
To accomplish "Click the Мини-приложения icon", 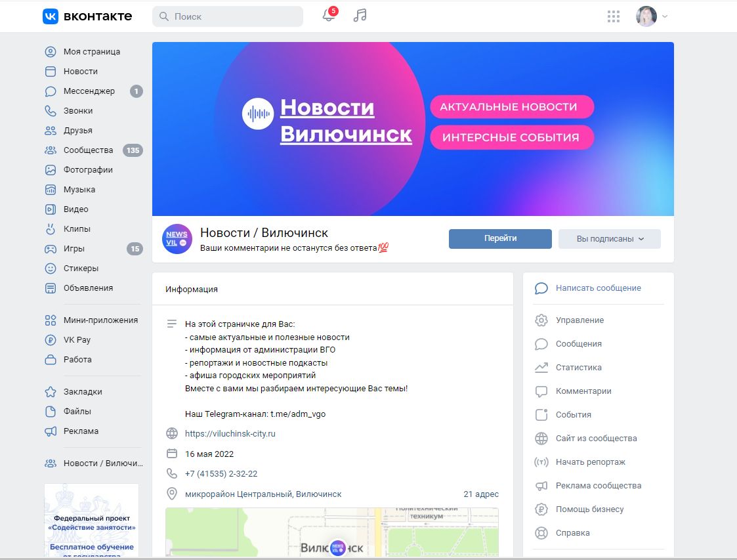I will point(51,320).
